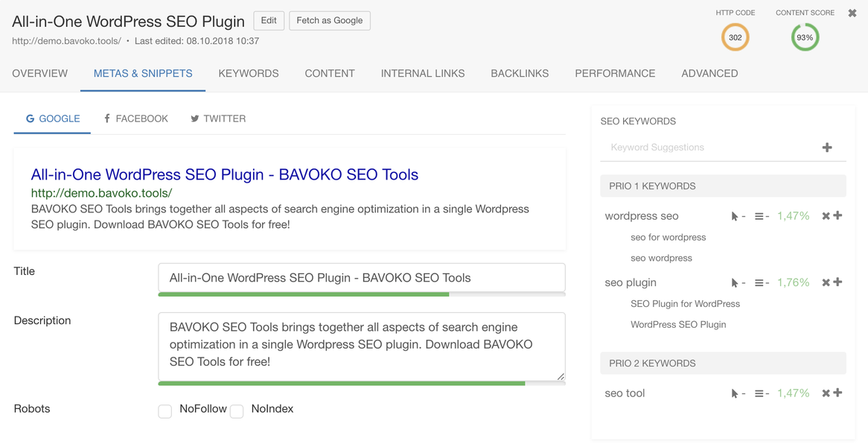The image size is (868, 447).
Task: Click the snippet preview description text
Action: click(x=280, y=217)
